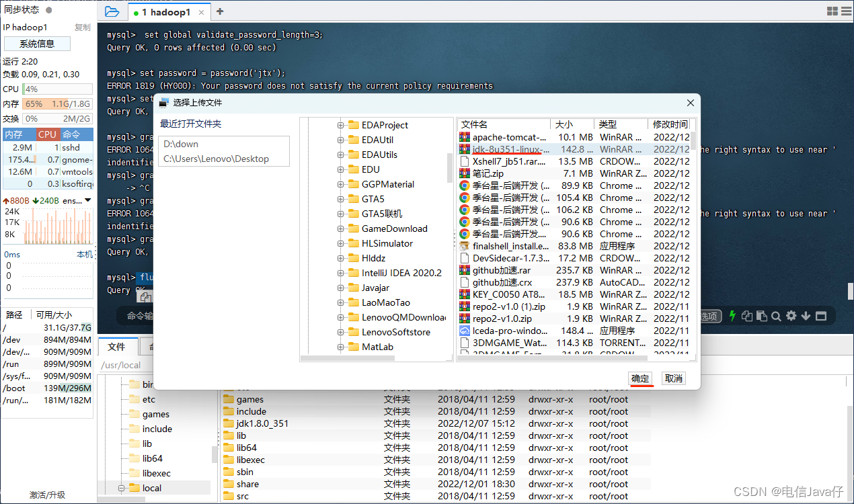Click the download arrow icon in the toolbar
The height and width of the screenshot is (504, 854).
tap(806, 316)
